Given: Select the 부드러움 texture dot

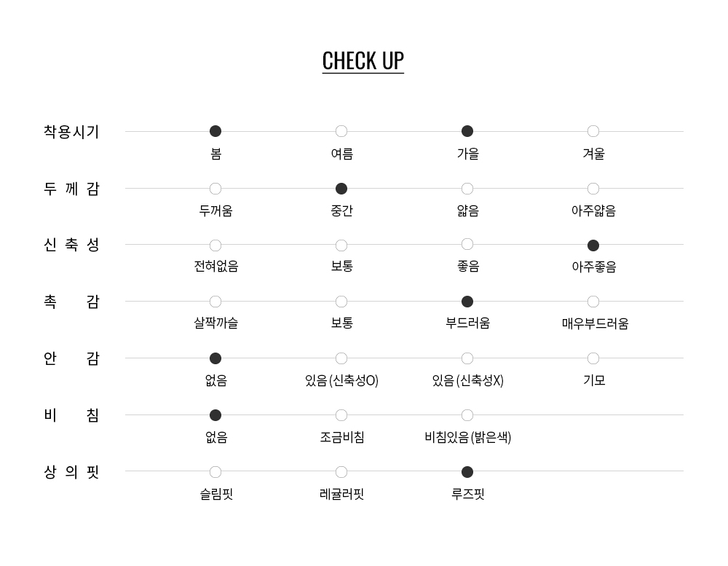Looking at the screenshot, I should tap(467, 302).
